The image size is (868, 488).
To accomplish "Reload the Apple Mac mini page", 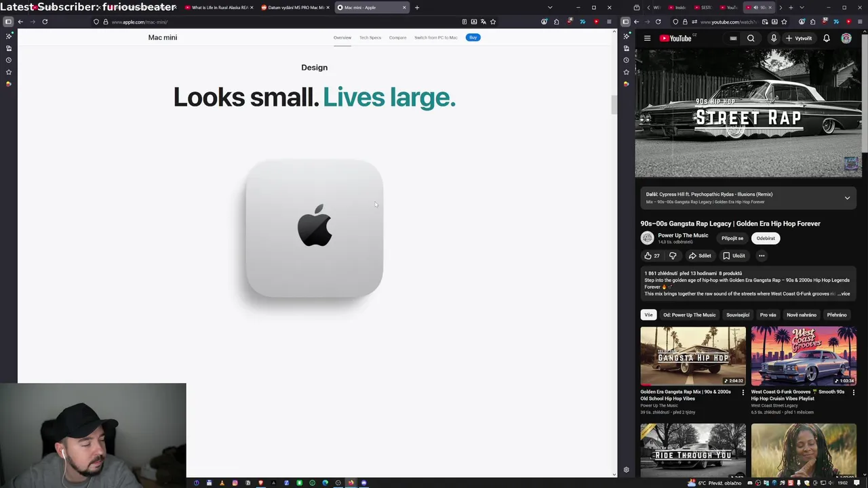I will point(45,22).
